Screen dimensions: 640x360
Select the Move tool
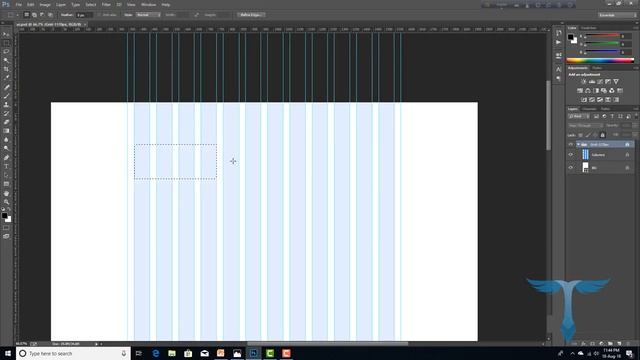click(x=6, y=34)
